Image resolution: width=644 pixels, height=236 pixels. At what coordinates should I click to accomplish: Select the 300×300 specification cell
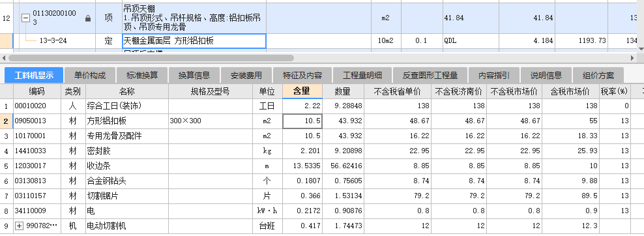click(x=211, y=121)
